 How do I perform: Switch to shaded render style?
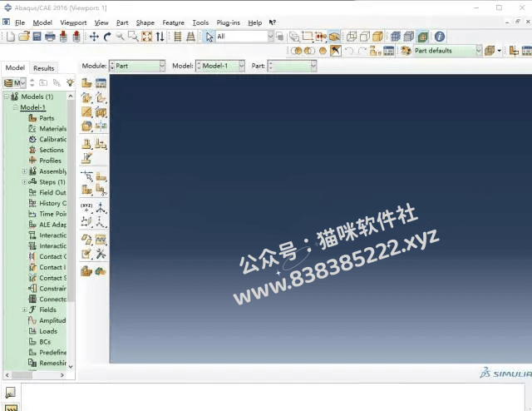(377, 37)
